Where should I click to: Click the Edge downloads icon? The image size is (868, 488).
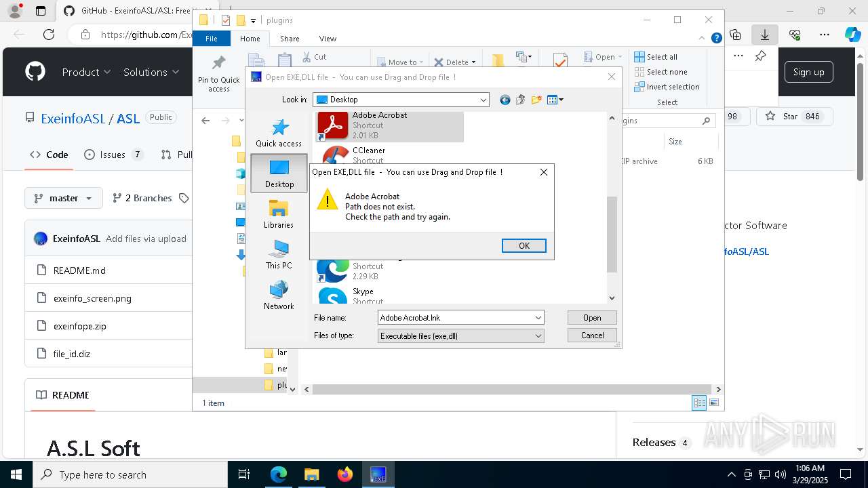click(x=764, y=35)
